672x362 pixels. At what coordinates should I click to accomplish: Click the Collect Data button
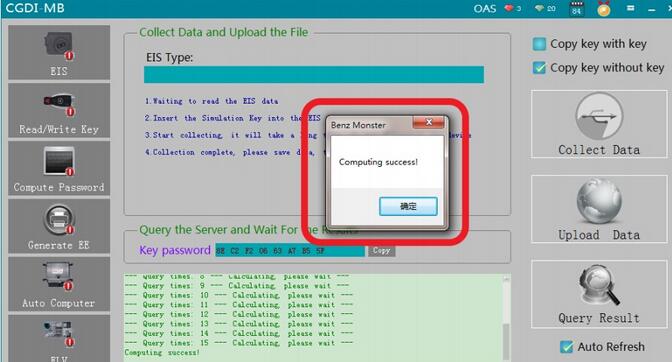click(x=599, y=124)
